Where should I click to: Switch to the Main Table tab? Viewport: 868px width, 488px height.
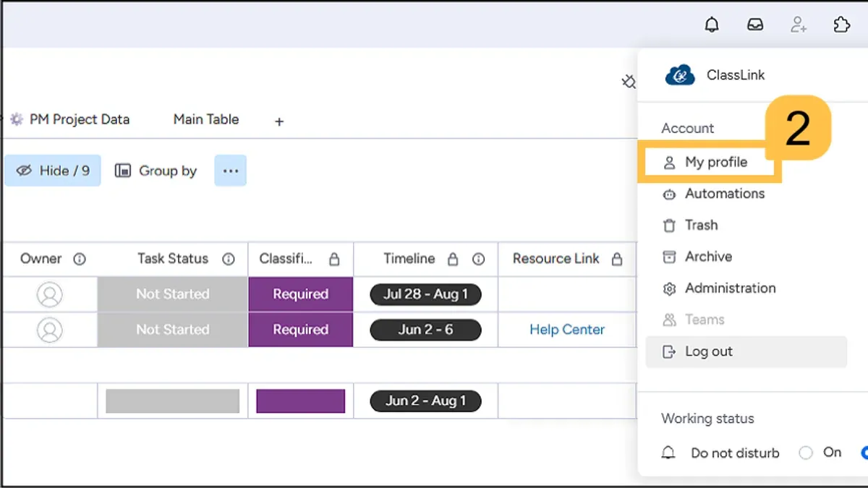tap(206, 119)
